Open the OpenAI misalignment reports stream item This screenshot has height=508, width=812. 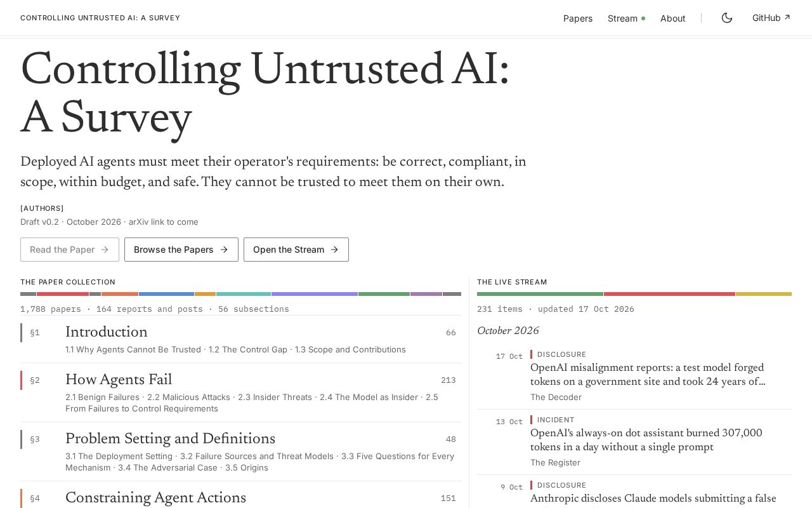pyautogui.click(x=648, y=375)
